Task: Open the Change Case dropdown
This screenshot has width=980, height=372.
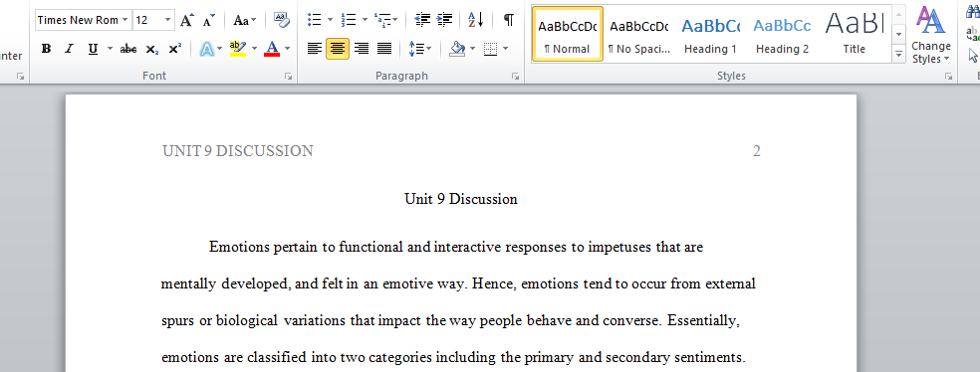Action: (x=244, y=20)
